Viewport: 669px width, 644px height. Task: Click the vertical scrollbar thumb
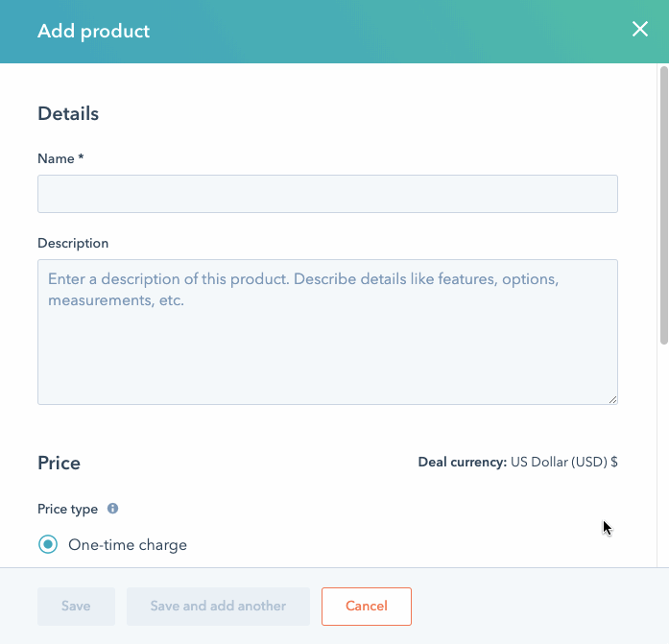pos(663,202)
